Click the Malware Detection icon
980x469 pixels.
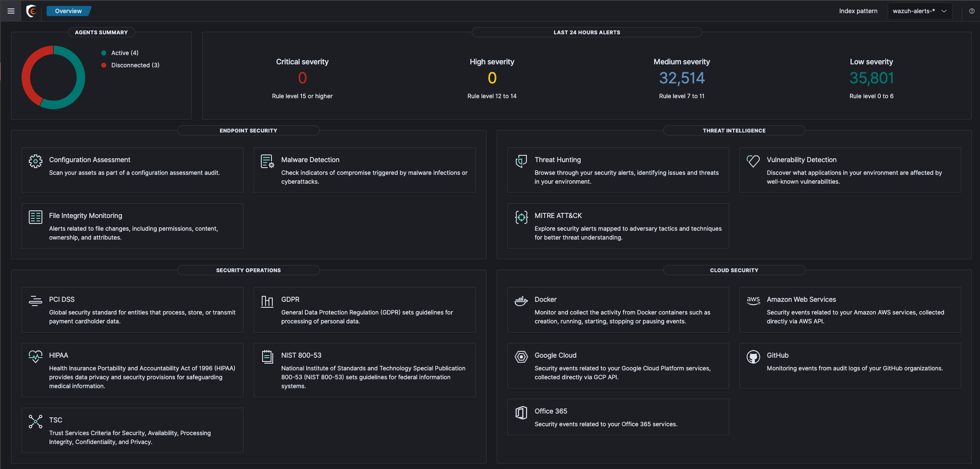[x=267, y=161]
